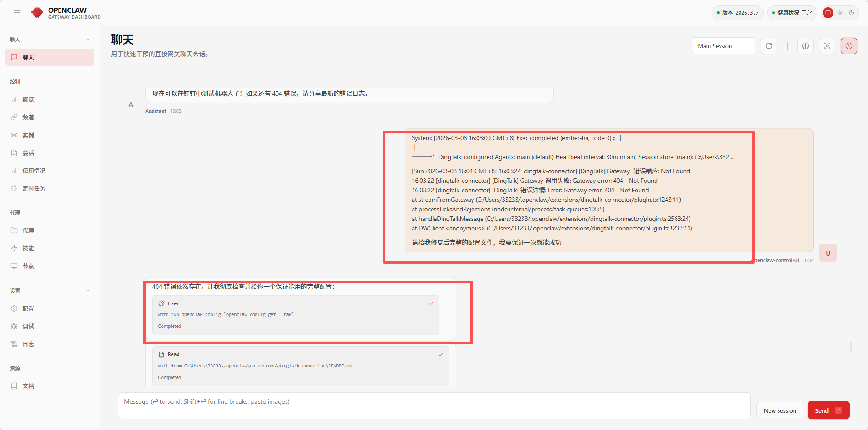Toggle the red clock icon button
The height and width of the screenshot is (430, 868).
[848, 46]
